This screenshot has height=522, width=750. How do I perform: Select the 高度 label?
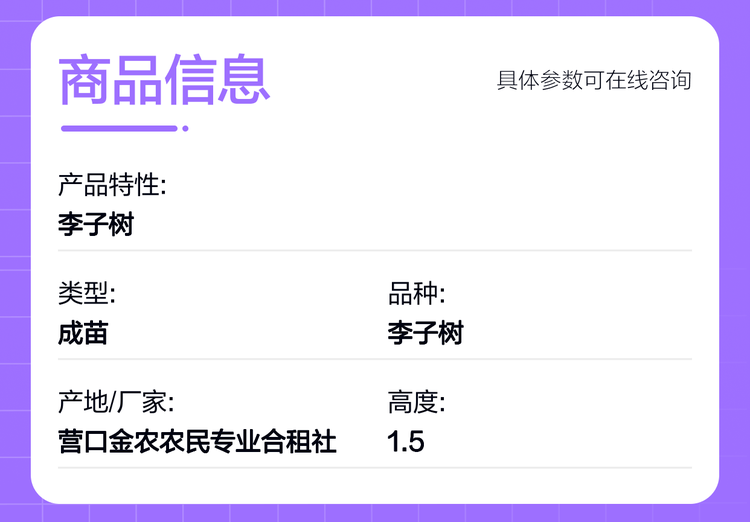pyautogui.click(x=416, y=403)
